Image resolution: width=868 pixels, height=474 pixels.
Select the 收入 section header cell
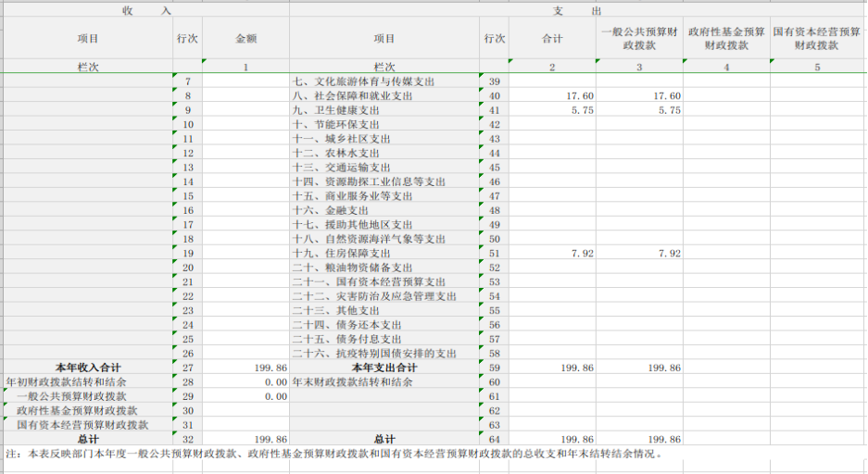146,11
